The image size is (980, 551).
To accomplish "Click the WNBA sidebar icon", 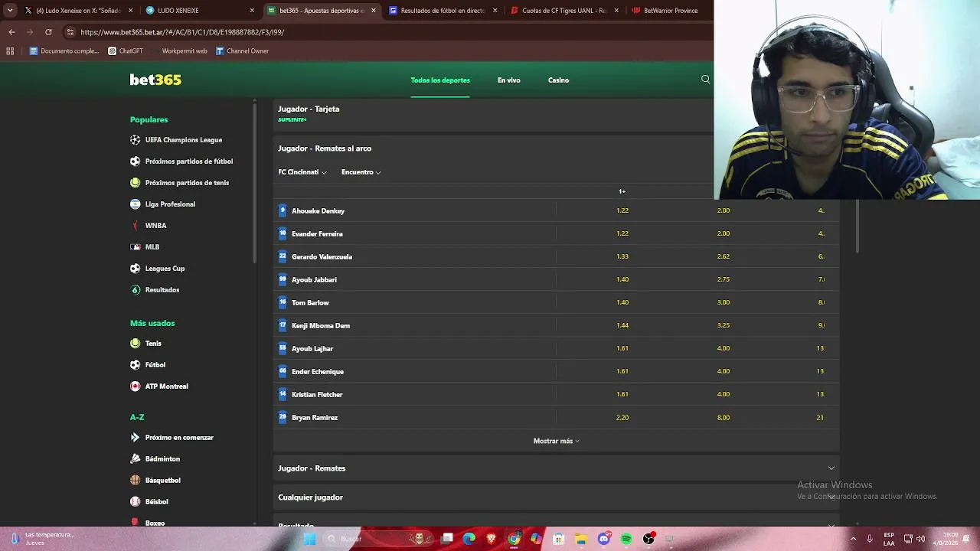I will (x=136, y=226).
